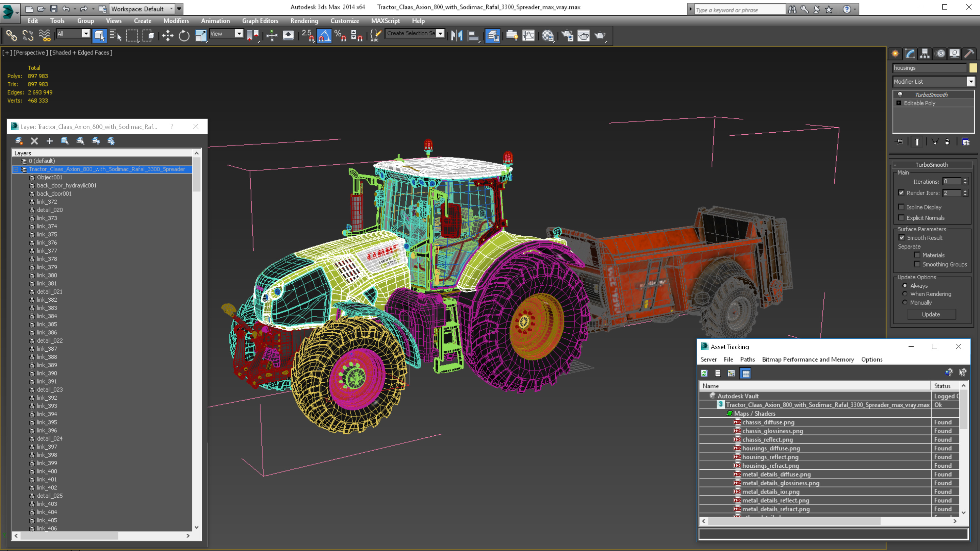Click the Perspective viewport label
This screenshot has height=551, width=980.
click(x=31, y=52)
